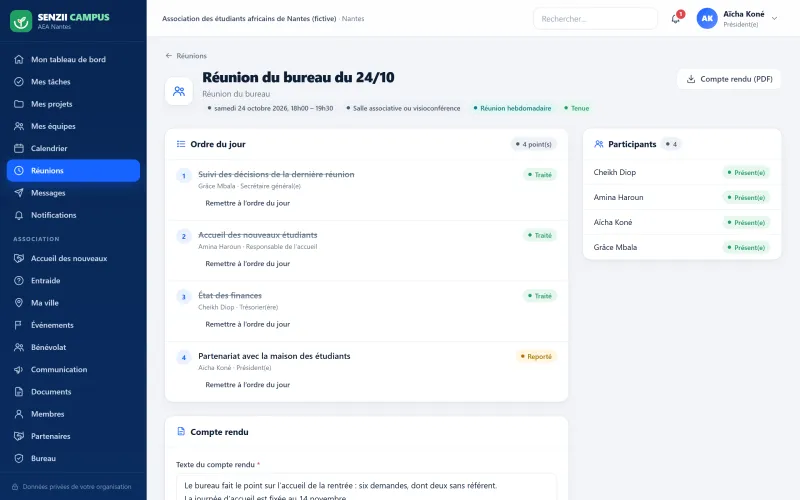Click the Senzii Campus logo icon
800x500 pixels.
(21, 21)
